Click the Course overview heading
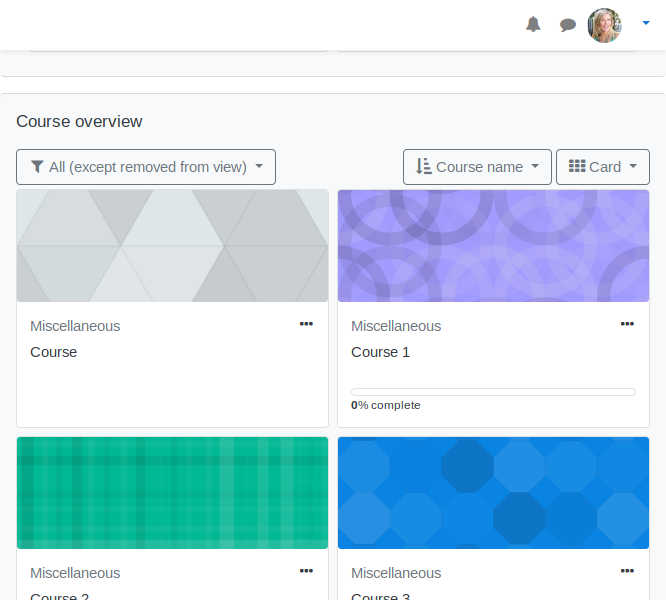 tap(79, 121)
